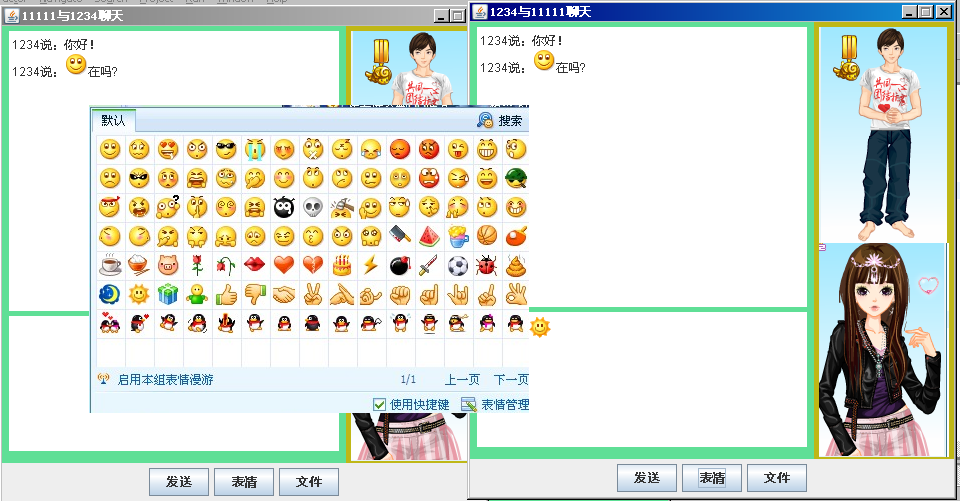Image resolution: width=960 pixels, height=501 pixels.
Task: Pick the lightning bolt emoji
Action: (x=370, y=265)
